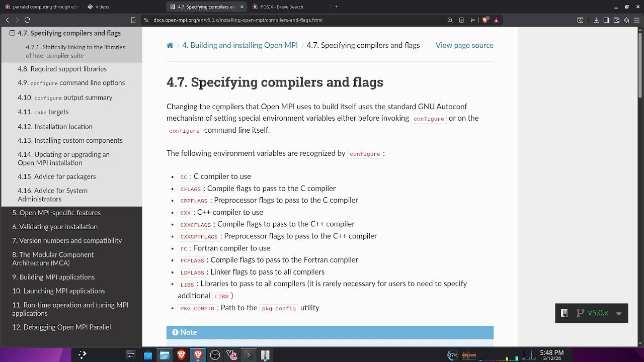Open 8. The Modular Component Architecture

click(53, 259)
